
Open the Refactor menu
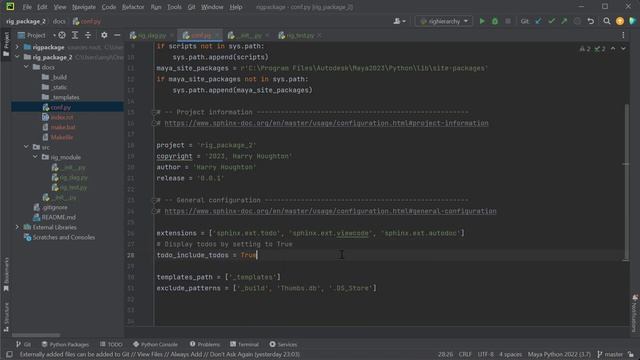[133, 7]
